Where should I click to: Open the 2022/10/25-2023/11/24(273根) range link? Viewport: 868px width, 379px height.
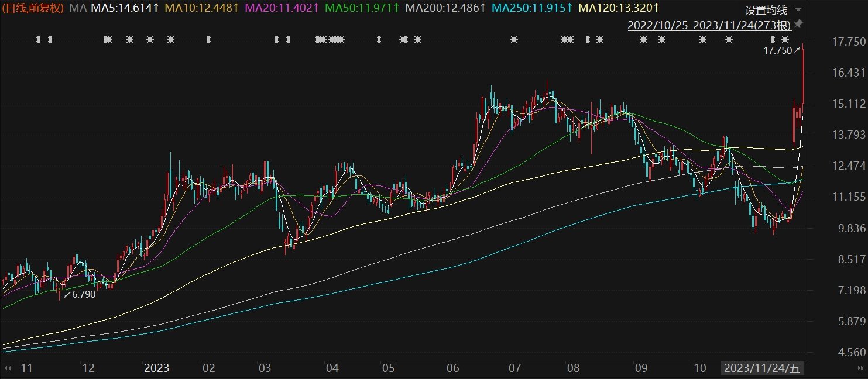pyautogui.click(x=709, y=25)
